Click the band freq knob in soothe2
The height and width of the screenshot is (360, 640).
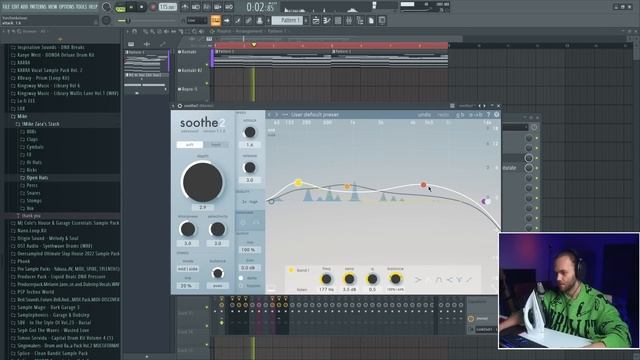pyautogui.click(x=326, y=279)
